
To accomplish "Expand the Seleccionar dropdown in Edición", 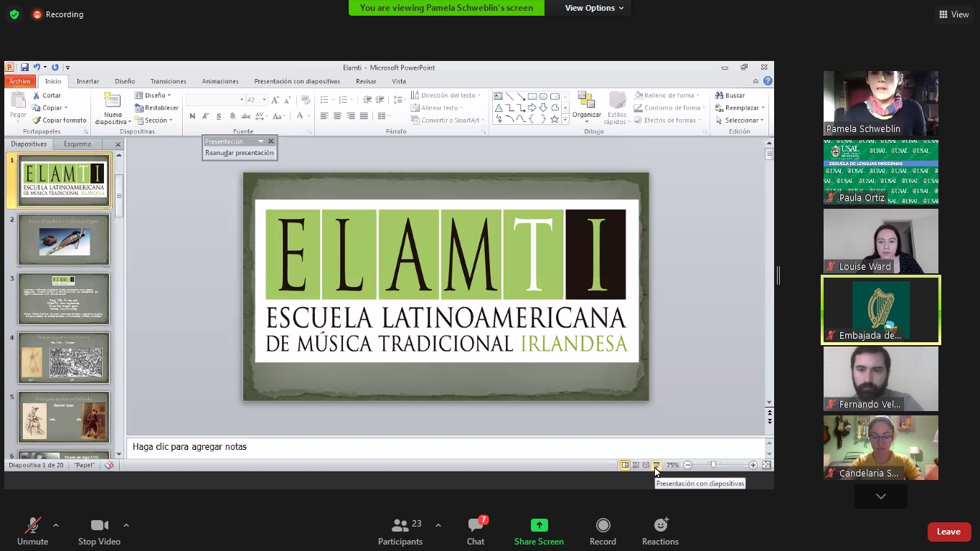I will [x=741, y=121].
